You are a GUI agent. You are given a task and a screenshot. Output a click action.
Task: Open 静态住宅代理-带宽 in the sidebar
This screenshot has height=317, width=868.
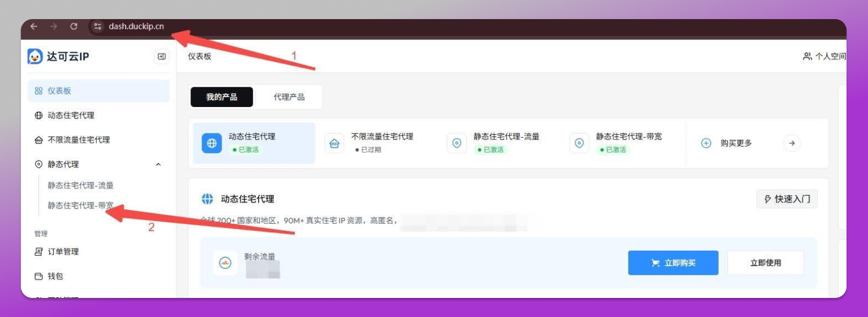80,205
